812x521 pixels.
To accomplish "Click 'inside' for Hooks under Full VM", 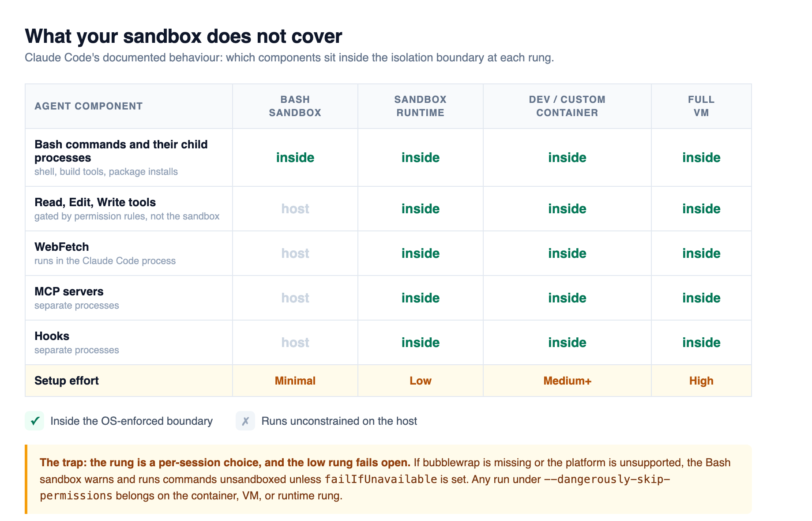I will coord(701,343).
